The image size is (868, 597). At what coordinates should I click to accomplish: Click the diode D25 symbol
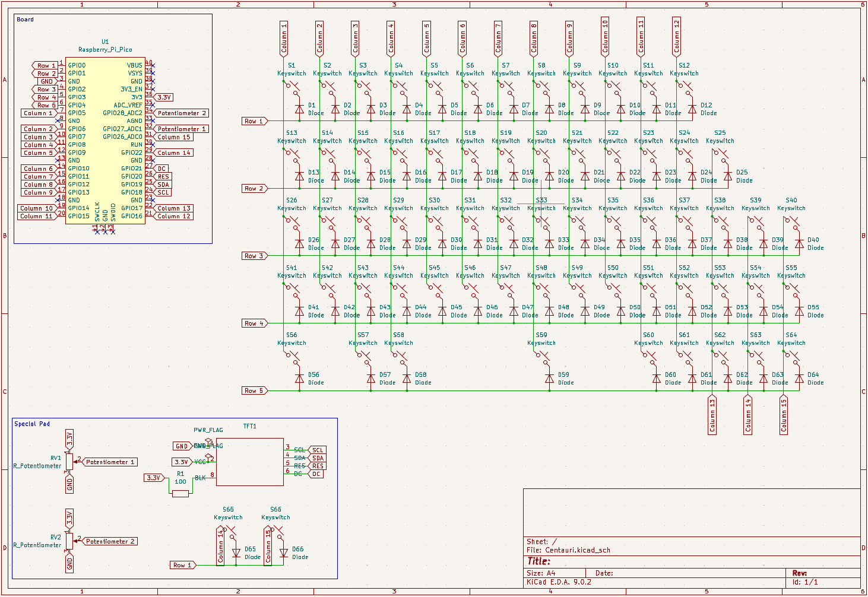728,176
